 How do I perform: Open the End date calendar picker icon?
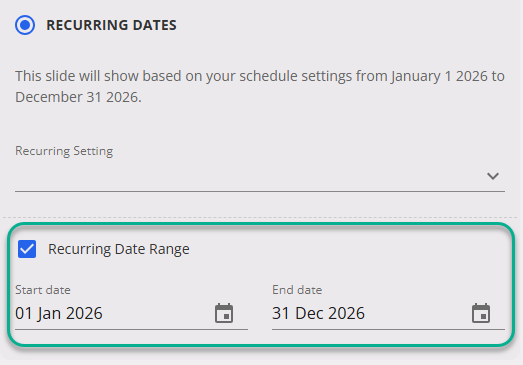pyautogui.click(x=481, y=313)
